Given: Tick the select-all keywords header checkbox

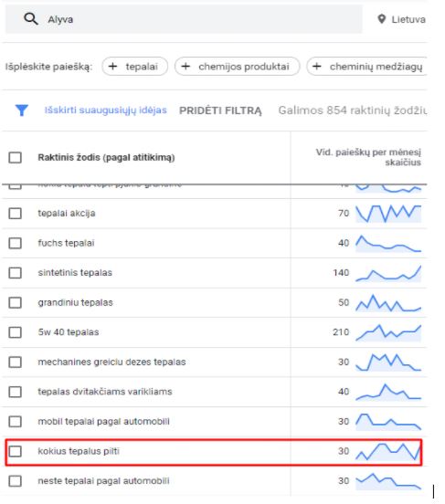Looking at the screenshot, I should point(16,157).
